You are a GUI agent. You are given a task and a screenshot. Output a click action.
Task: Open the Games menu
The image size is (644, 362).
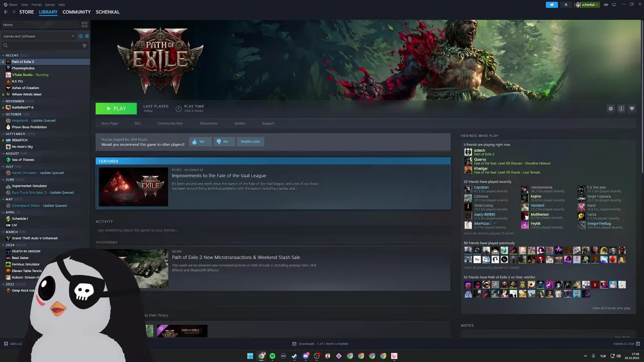tap(50, 5)
